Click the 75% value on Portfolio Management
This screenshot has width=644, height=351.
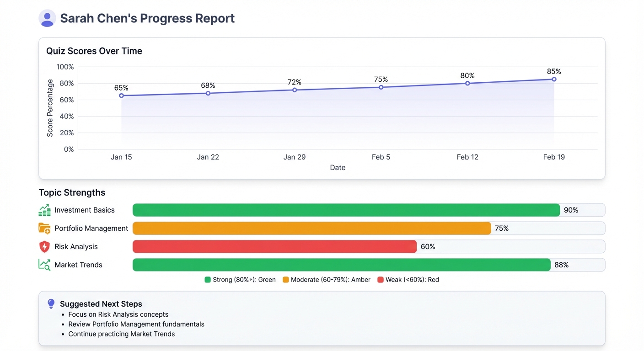click(502, 229)
